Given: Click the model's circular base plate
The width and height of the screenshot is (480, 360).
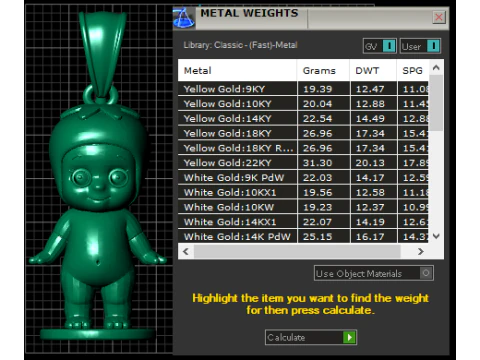Looking at the screenshot, I should point(97,334).
